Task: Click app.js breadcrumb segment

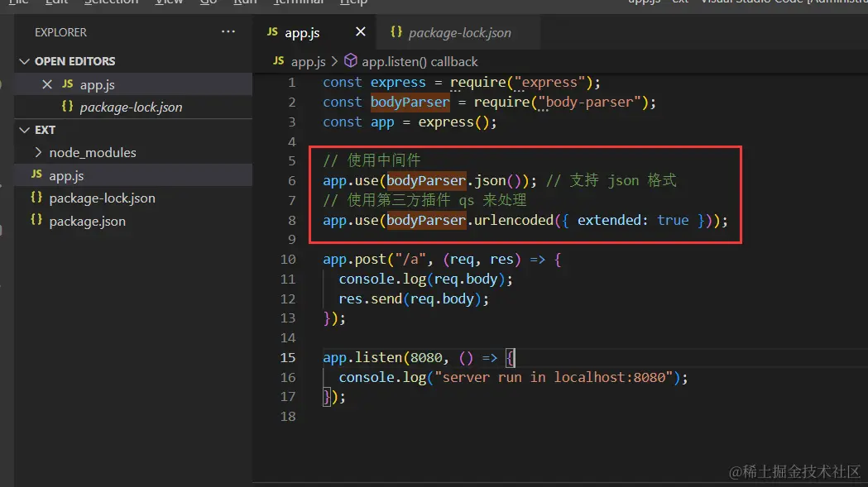Action: [x=308, y=61]
